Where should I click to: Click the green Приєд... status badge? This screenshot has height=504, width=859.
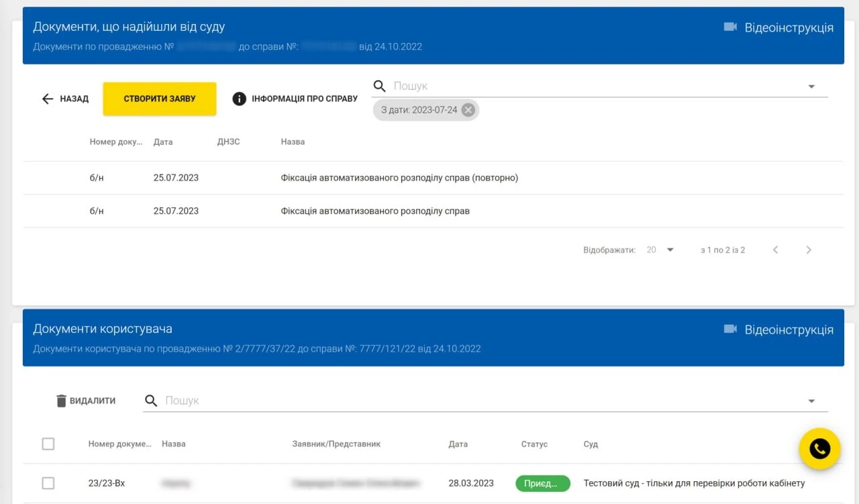pos(542,483)
